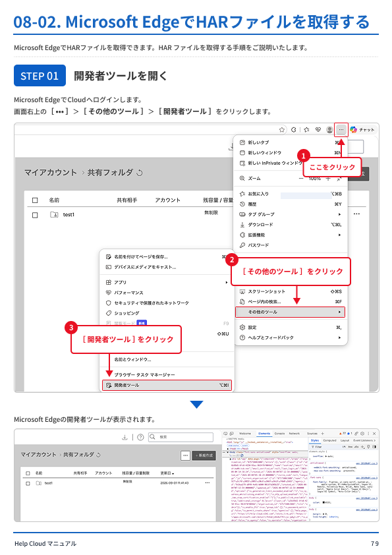Open 履歴 from the Edge menu

coord(291,204)
